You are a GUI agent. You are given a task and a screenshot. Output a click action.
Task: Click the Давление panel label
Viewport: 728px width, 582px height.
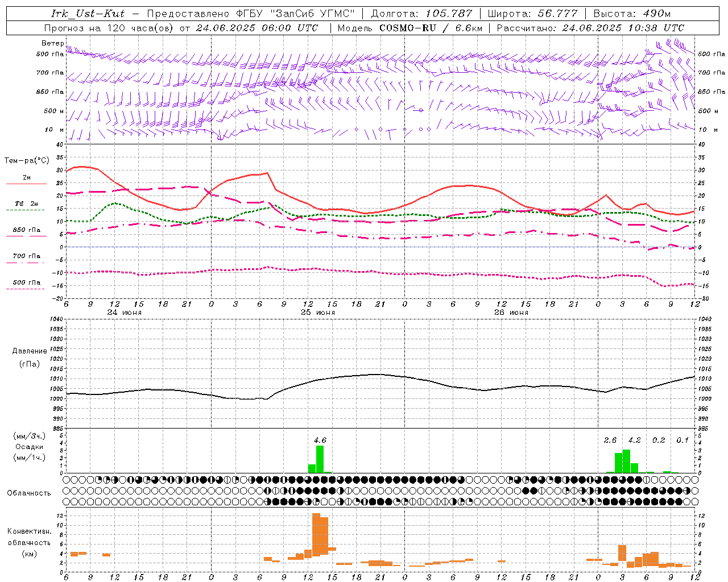[30, 351]
